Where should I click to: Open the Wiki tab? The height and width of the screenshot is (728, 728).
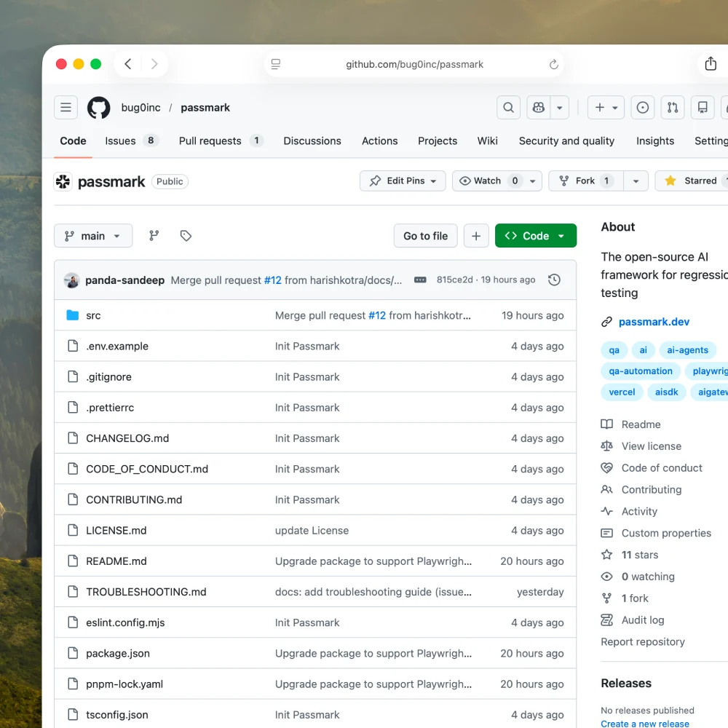click(x=487, y=141)
